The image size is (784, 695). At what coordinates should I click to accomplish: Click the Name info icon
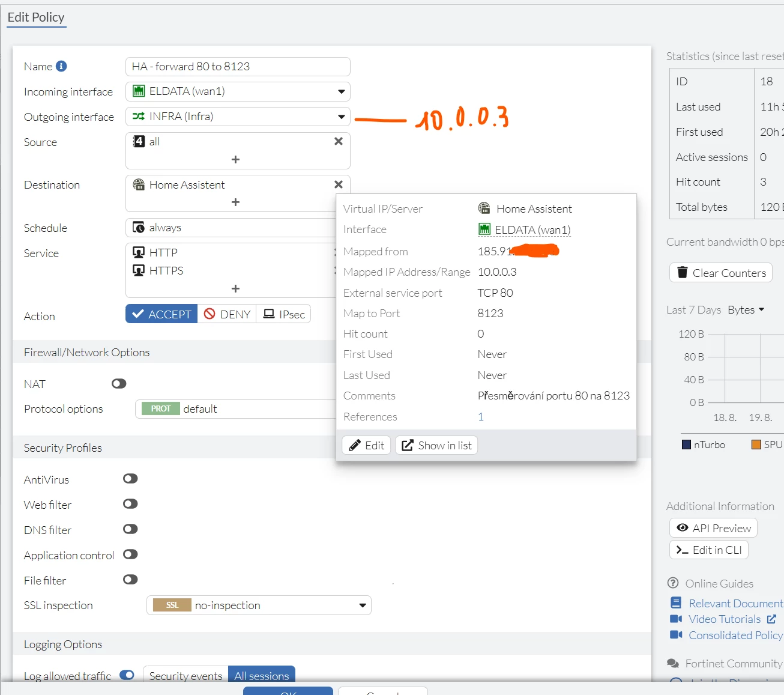[x=61, y=66]
